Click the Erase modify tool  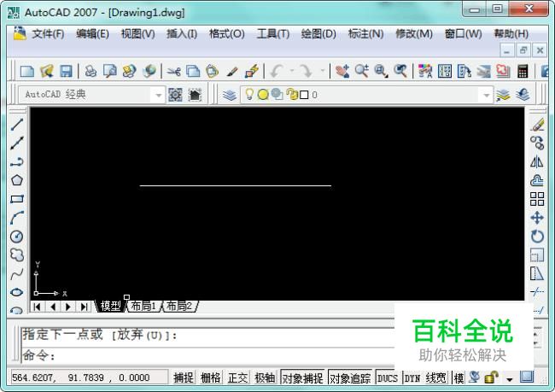pyautogui.click(x=537, y=125)
